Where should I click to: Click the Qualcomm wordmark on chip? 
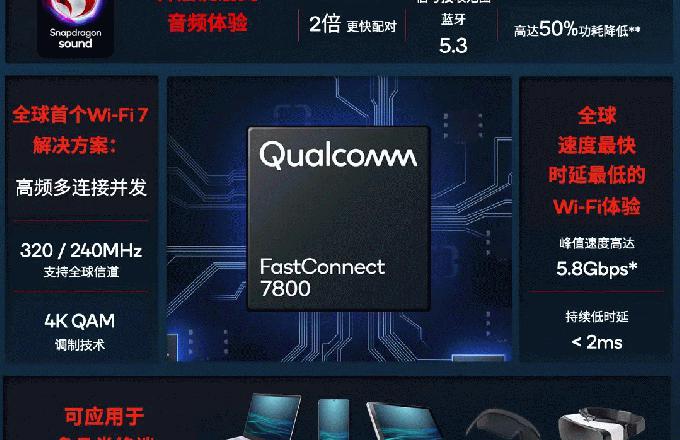click(x=338, y=155)
